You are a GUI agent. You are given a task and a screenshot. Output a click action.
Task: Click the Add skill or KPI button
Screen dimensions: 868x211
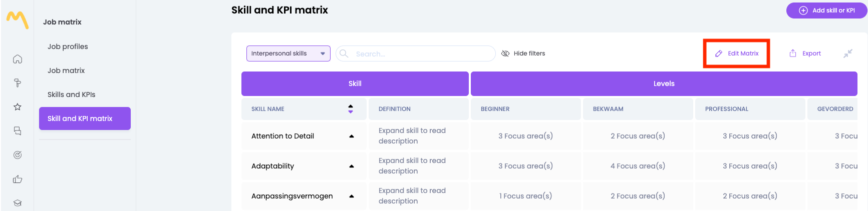point(826,10)
